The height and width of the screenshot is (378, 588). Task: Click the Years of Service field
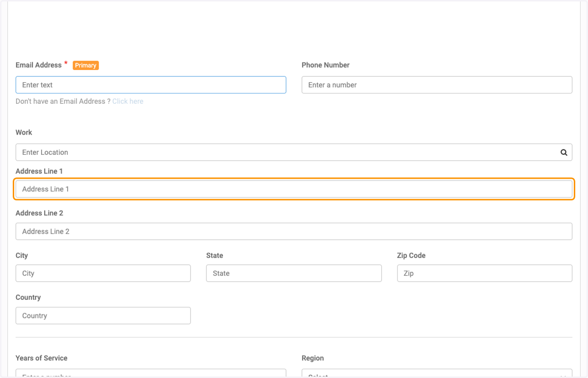click(151, 373)
